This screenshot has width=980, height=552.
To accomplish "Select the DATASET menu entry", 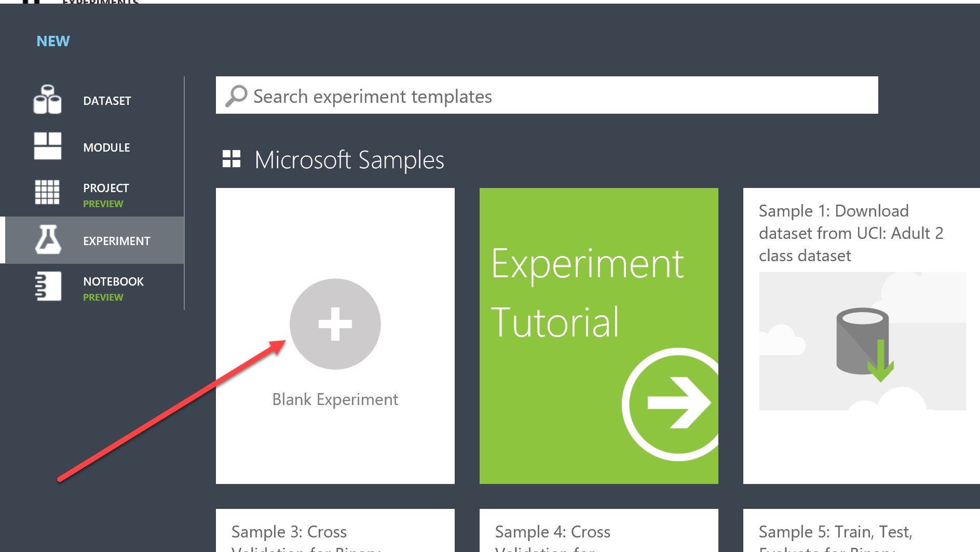I will (x=107, y=101).
